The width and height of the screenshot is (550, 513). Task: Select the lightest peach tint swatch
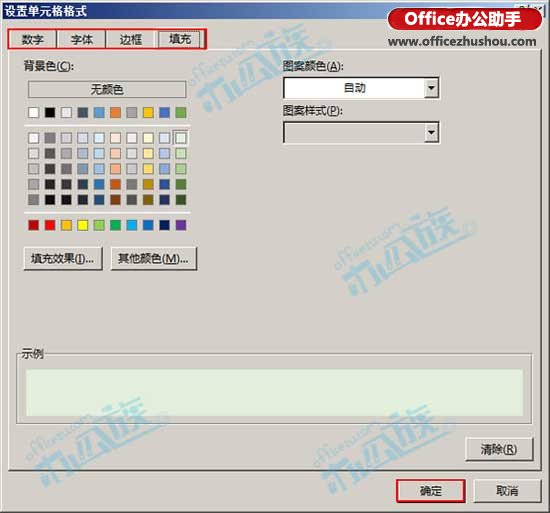point(115,138)
